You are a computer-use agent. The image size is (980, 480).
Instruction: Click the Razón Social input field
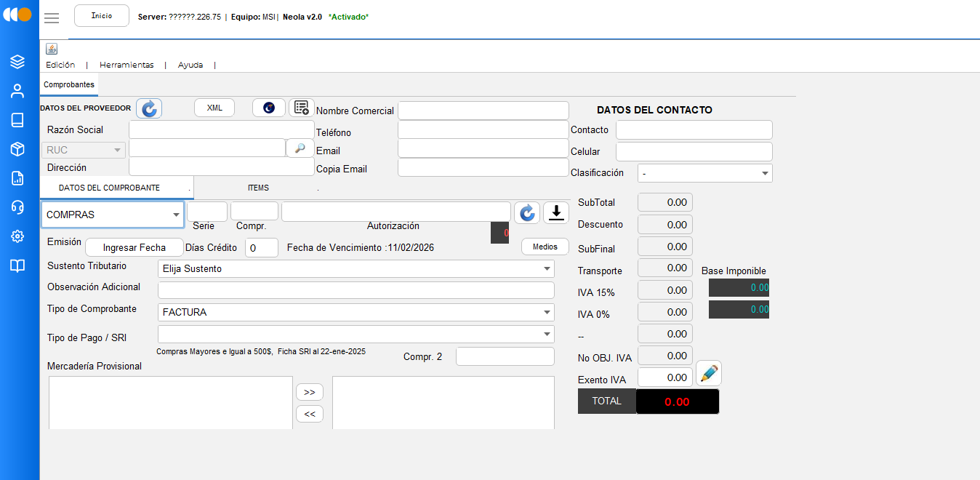point(220,129)
